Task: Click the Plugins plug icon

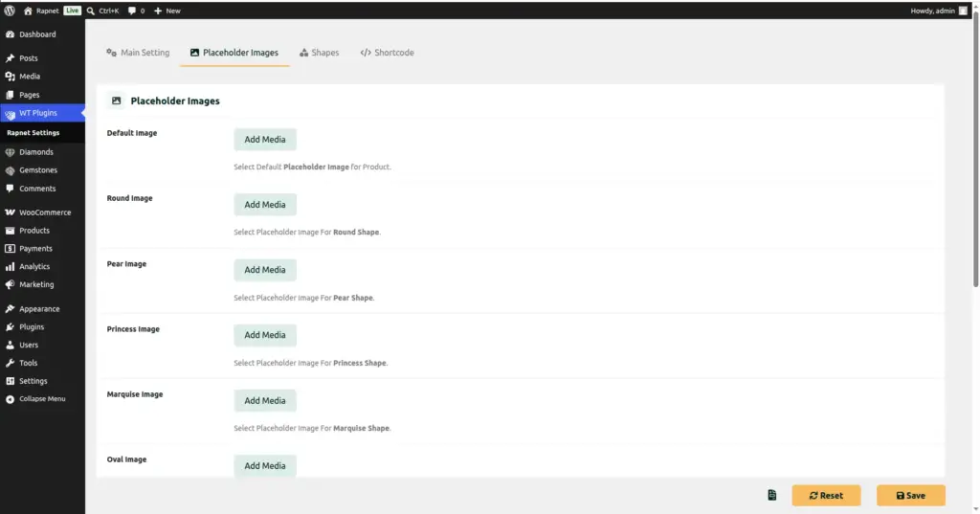Action: [10, 327]
